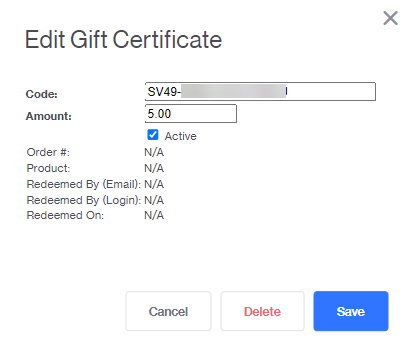Focus the Amount field showing 5.00
Viewport: 411px width, 363px height.
pyautogui.click(x=191, y=114)
